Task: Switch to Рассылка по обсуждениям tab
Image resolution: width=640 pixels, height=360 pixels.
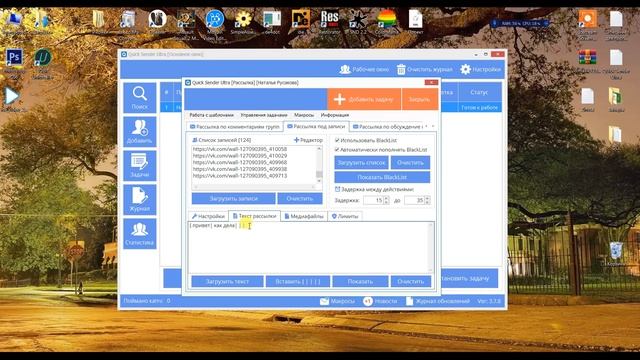Action: pos(387,127)
